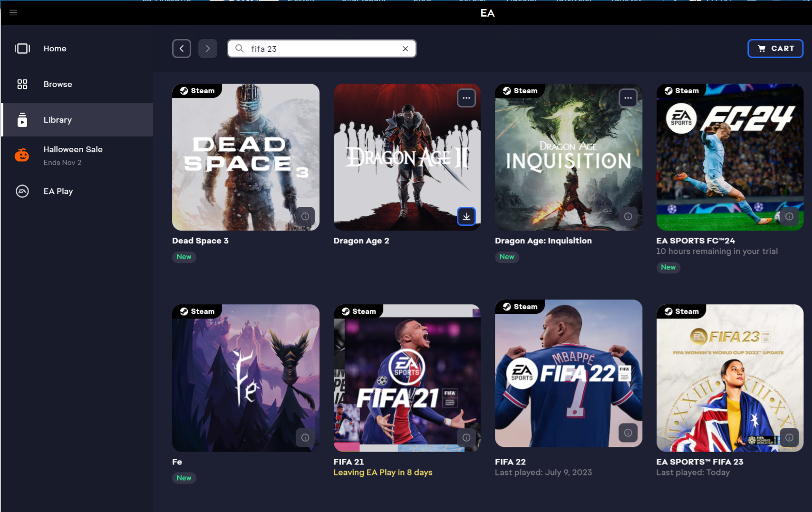812x512 pixels.
Task: Click "Leaving EA Play in 8 days" text
Action: [383, 472]
